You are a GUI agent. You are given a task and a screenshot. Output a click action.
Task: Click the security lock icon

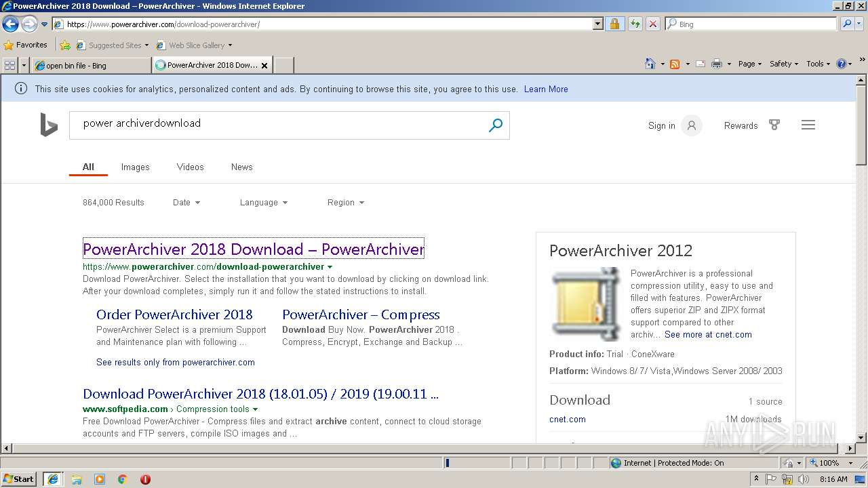614,24
